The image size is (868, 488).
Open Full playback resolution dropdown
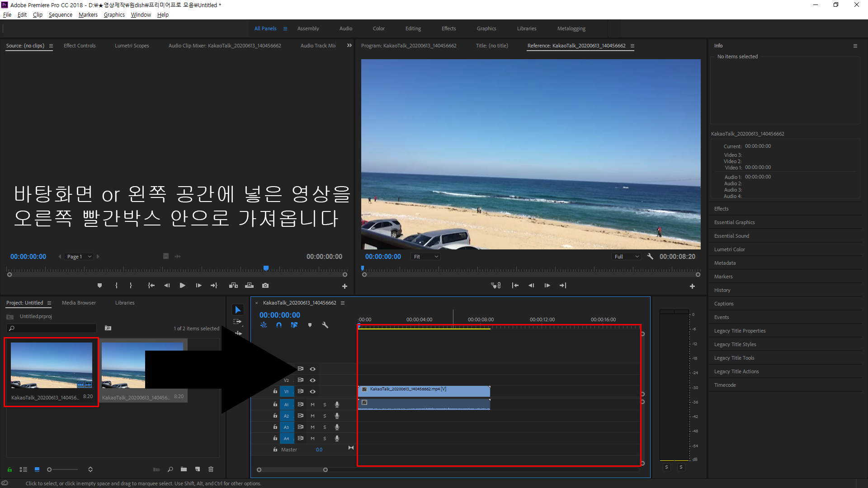coord(626,256)
